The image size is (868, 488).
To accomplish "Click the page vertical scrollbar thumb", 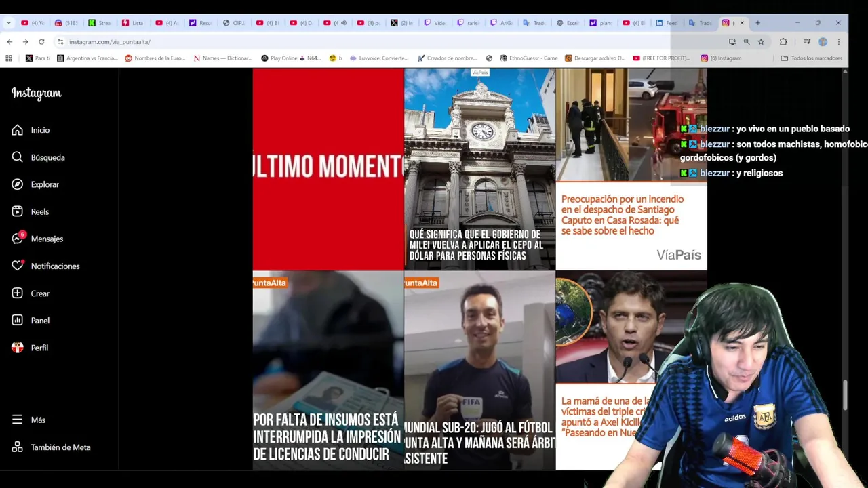I will point(845,395).
